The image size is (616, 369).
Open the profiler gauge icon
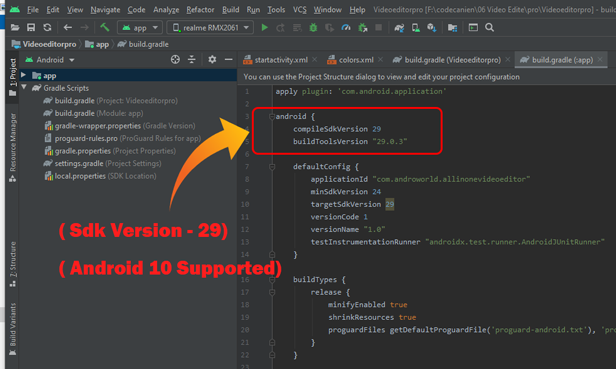[346, 28]
